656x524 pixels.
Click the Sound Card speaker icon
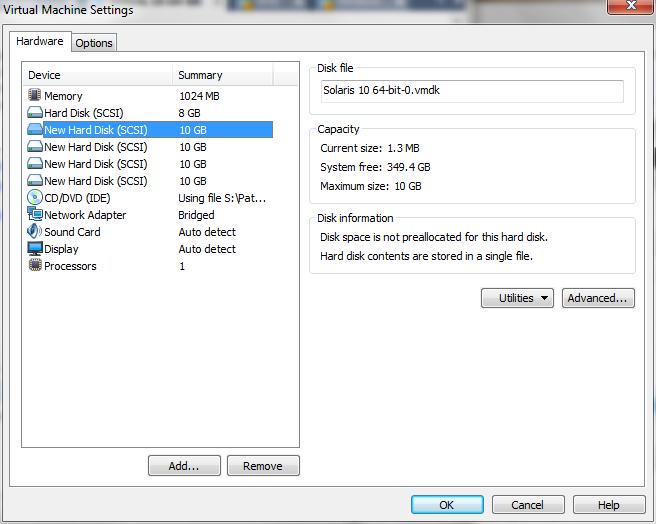35,232
